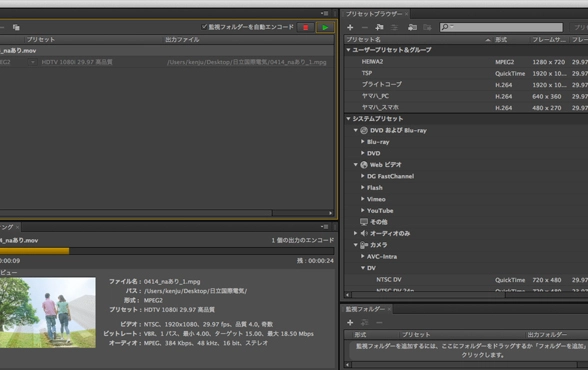Click the encoding progress bar
Image resolution: width=588 pixels, height=370 pixels.
[167, 251]
